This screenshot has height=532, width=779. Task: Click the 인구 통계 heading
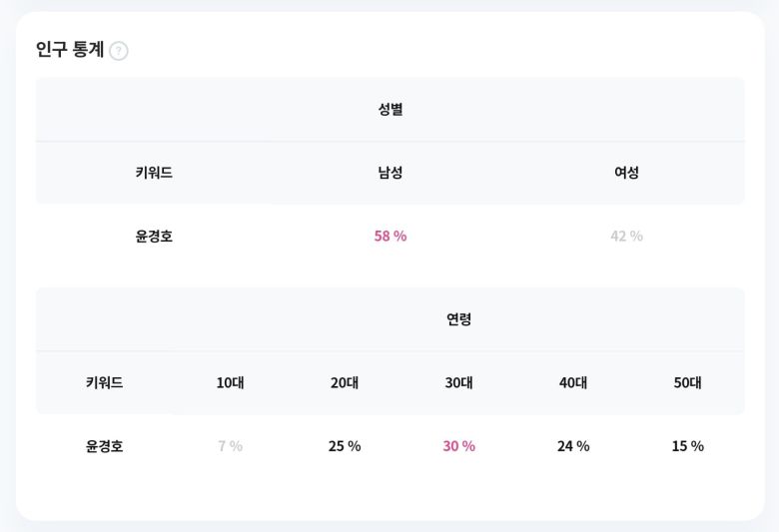(x=70, y=49)
